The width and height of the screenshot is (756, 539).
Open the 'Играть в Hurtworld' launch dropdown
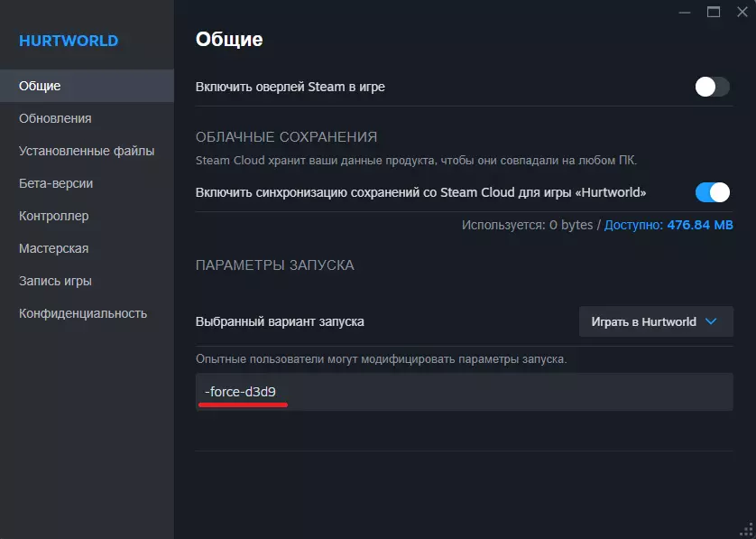click(655, 321)
